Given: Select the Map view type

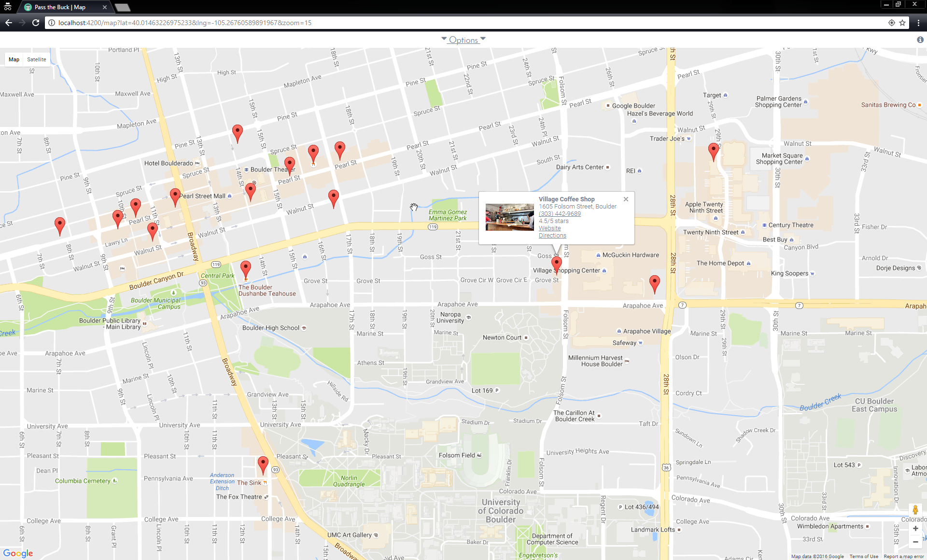Looking at the screenshot, I should (14, 59).
